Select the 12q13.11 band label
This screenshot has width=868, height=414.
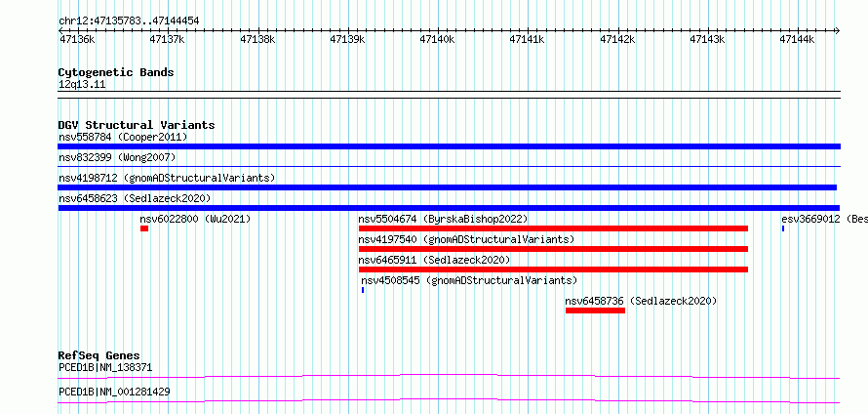pos(82,85)
